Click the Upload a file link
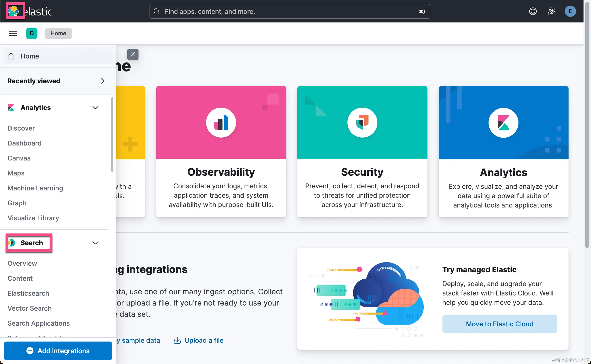This screenshot has width=591, height=364. pyautogui.click(x=204, y=340)
